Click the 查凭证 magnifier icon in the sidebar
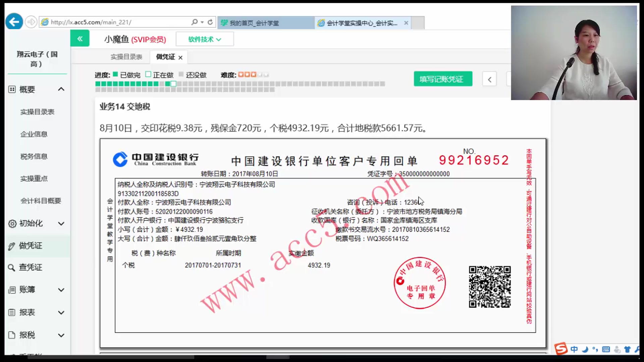644x362 pixels. pyautogui.click(x=12, y=267)
